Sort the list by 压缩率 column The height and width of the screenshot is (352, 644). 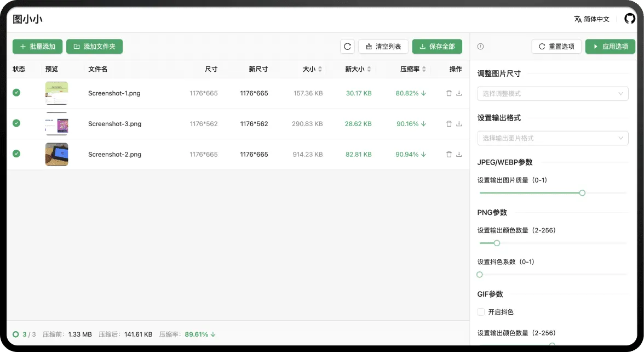[413, 69]
